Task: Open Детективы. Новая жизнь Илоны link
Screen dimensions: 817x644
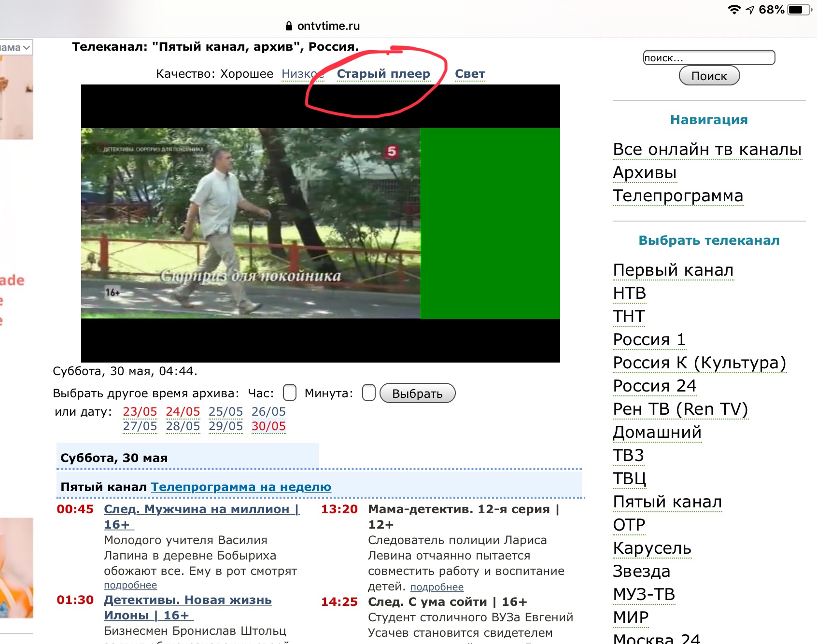Action: coord(188,607)
